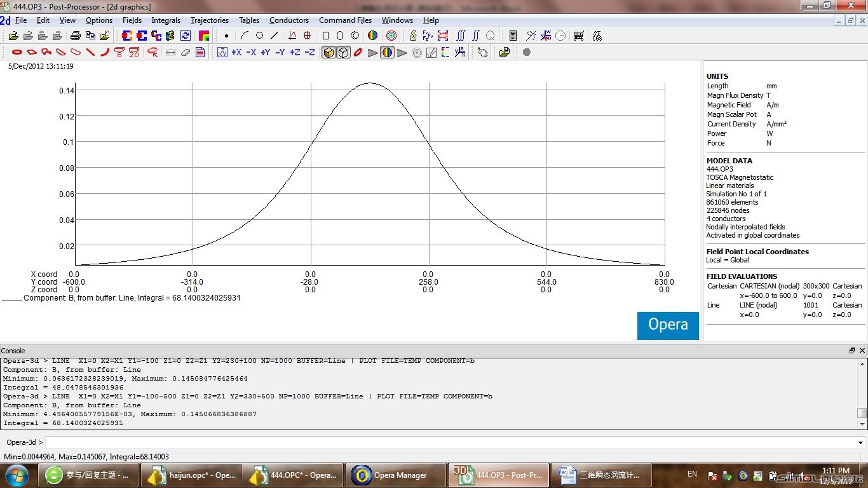Click the Opera logo button

click(668, 325)
